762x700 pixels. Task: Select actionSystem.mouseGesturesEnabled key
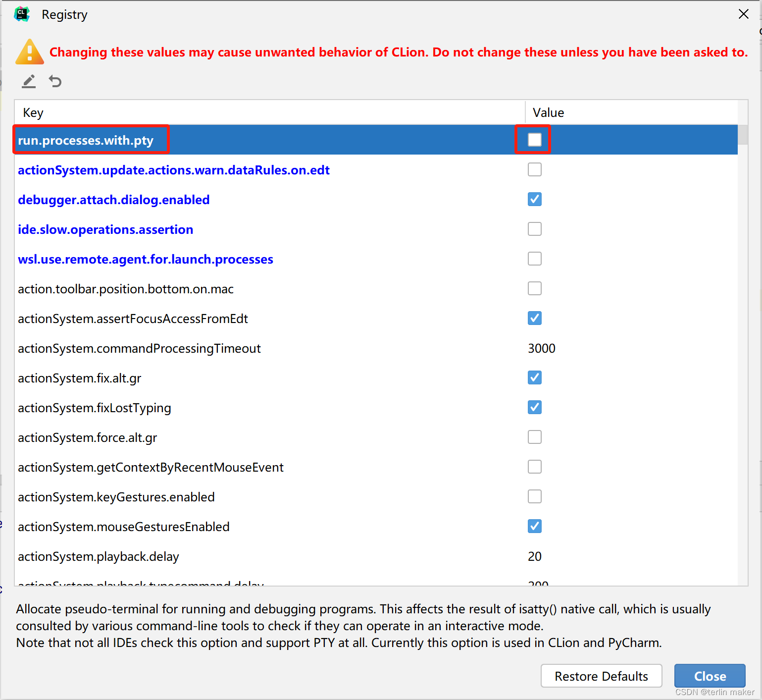(124, 527)
